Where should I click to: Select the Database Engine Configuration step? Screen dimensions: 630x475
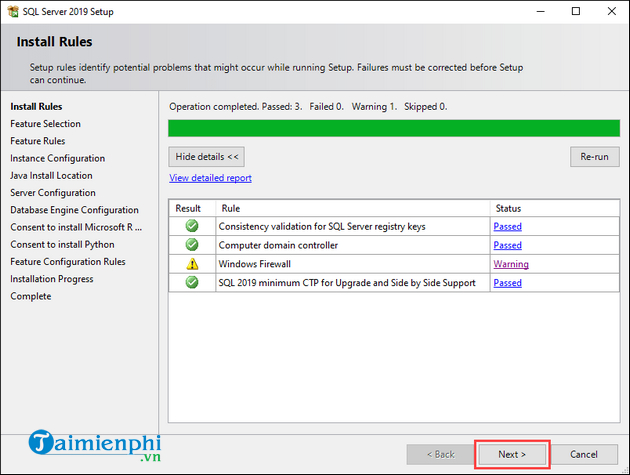74,210
